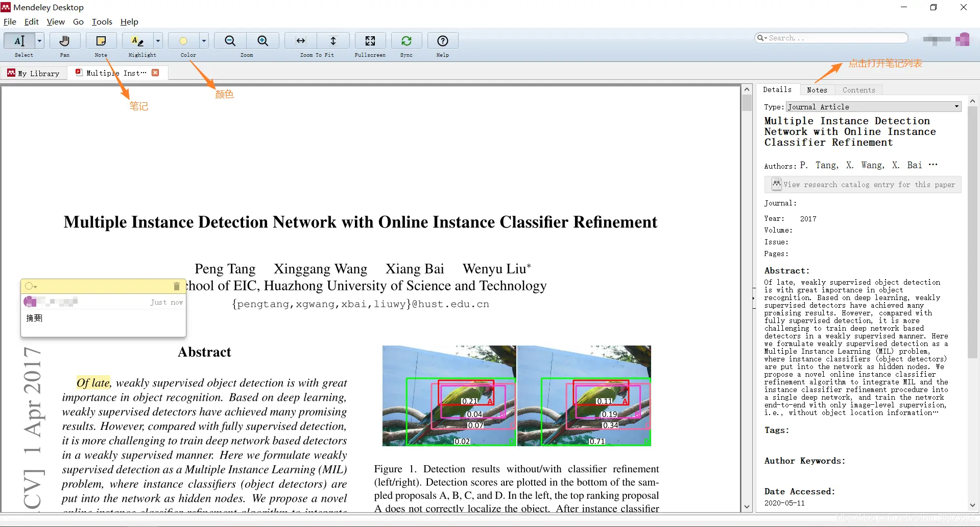Switch to the Details panel tab

point(777,89)
